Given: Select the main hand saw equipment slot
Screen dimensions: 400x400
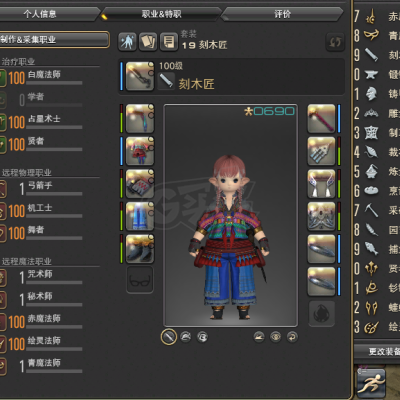Looking at the screenshot, I should [140, 76].
